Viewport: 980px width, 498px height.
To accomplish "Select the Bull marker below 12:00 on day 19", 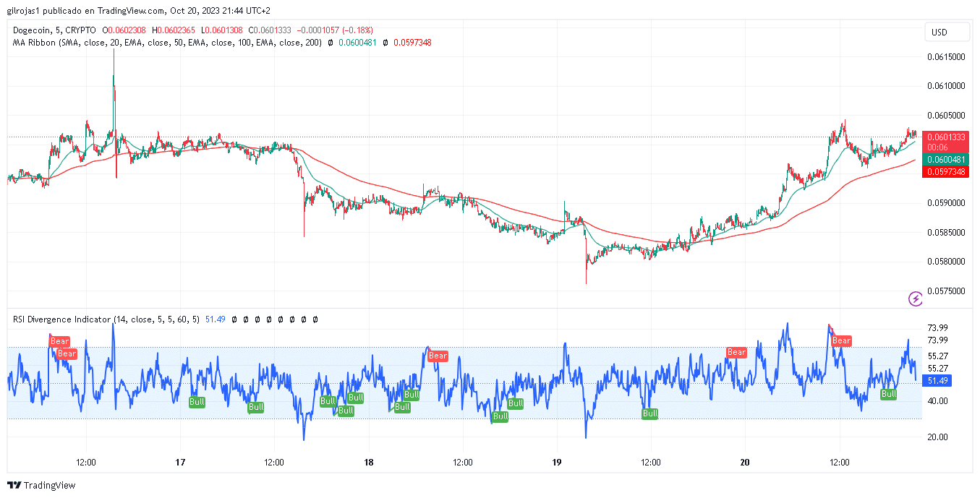I will pos(650,413).
